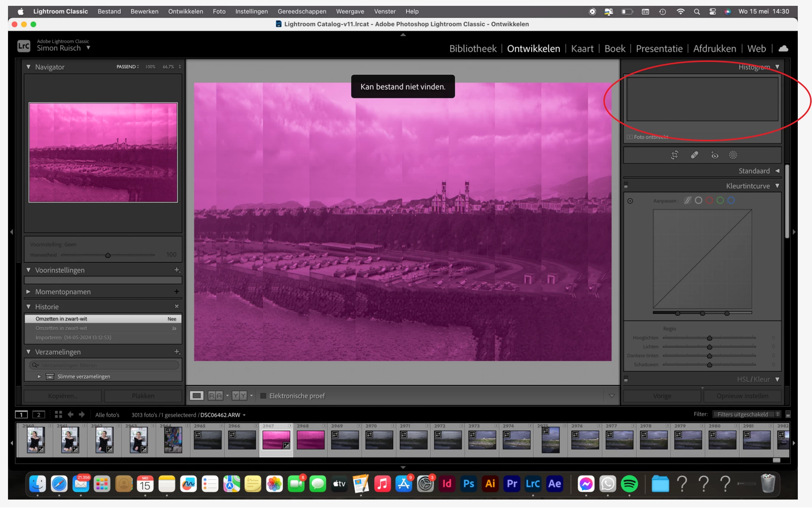This screenshot has height=509, width=812.
Task: Switch to Loupe view mode icon
Action: pos(197,396)
